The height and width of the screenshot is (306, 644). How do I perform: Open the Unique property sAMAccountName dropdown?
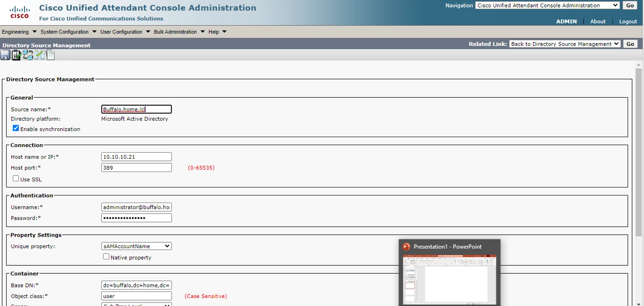click(136, 246)
